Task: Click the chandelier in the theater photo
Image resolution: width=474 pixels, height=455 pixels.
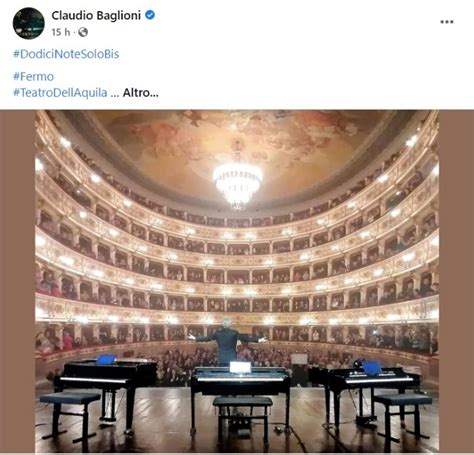Action: (x=237, y=177)
